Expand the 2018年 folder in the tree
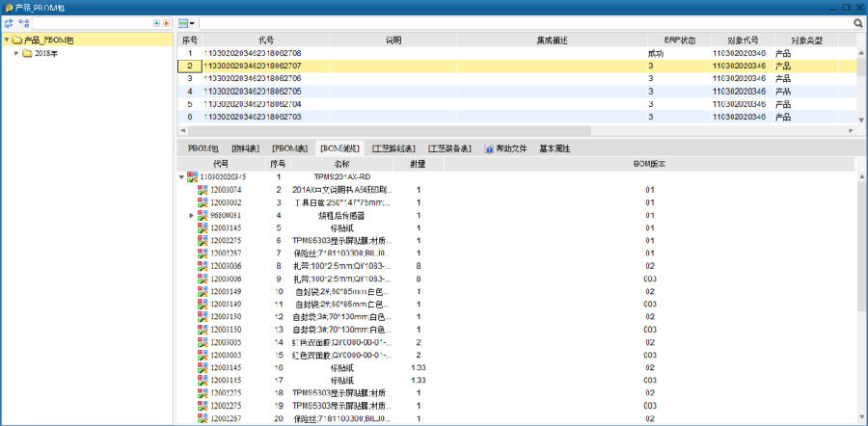This screenshot has width=868, height=426. (x=16, y=53)
